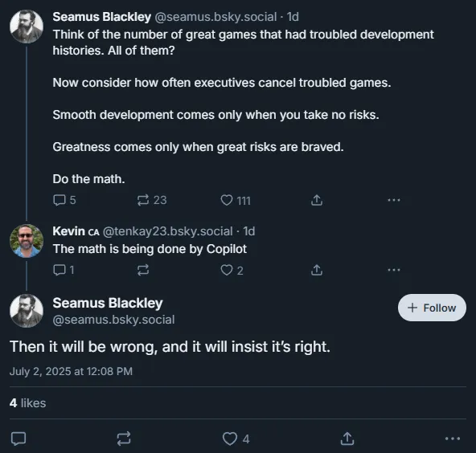The image size is (476, 453).
Task: Like Kevin's post with 2 likes
Action: [x=232, y=270]
